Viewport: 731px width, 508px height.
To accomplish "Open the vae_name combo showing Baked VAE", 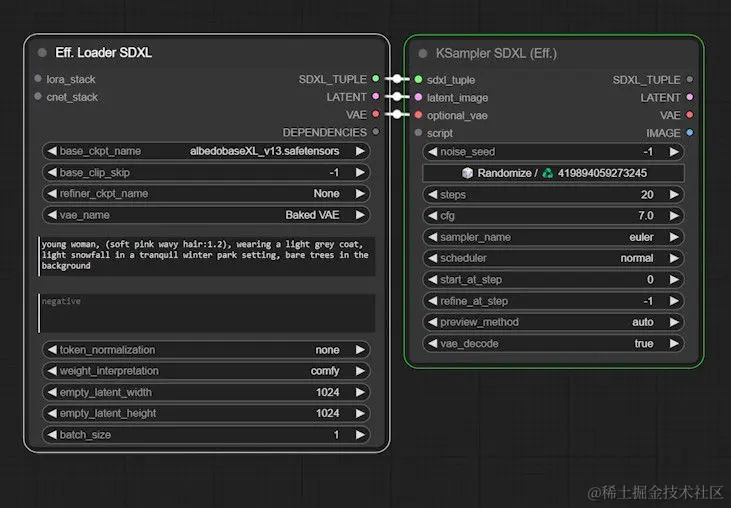I will click(206, 215).
